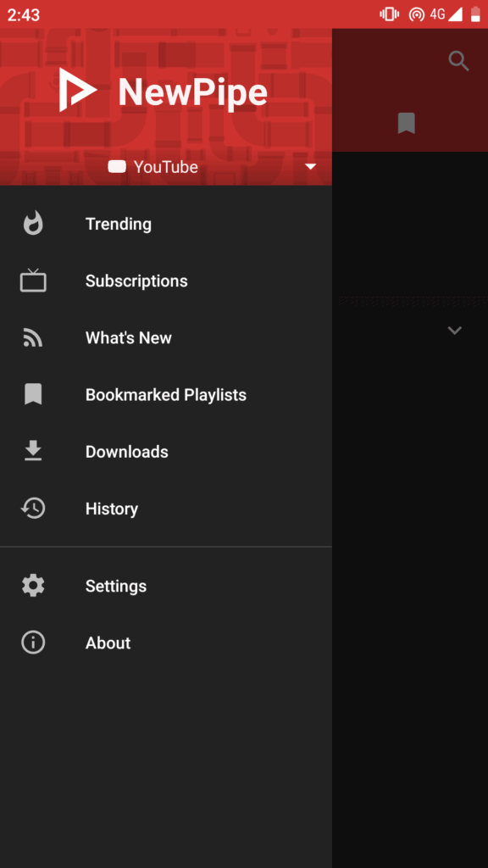Expand the service selector arrow beside YouTube
488x868 pixels.
point(311,167)
